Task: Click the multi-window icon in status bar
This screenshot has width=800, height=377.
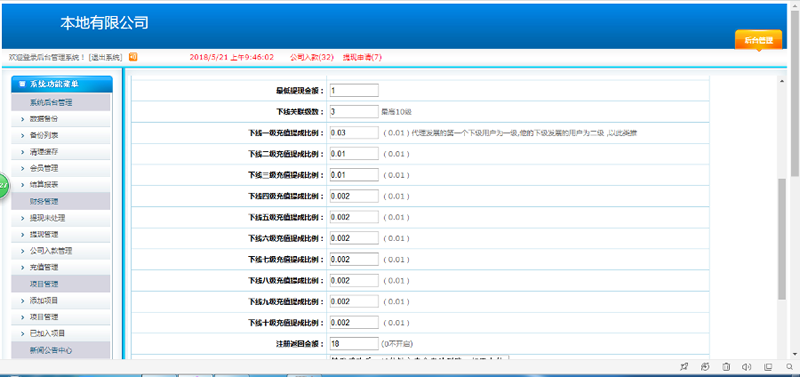Action: [768, 366]
